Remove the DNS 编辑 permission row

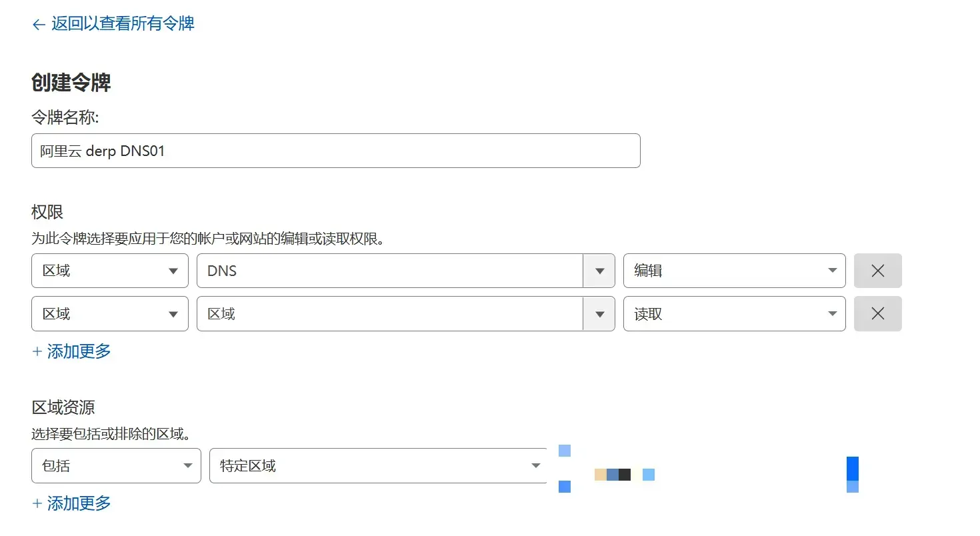pyautogui.click(x=878, y=271)
